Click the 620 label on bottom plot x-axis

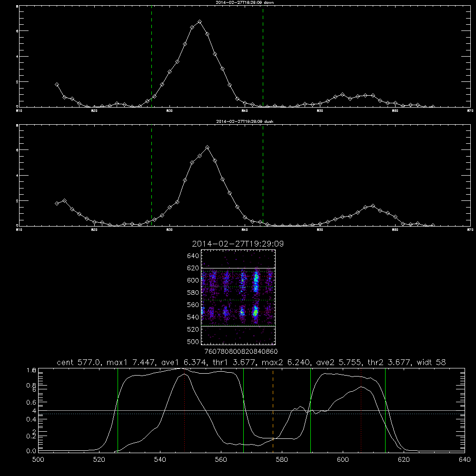click(404, 460)
